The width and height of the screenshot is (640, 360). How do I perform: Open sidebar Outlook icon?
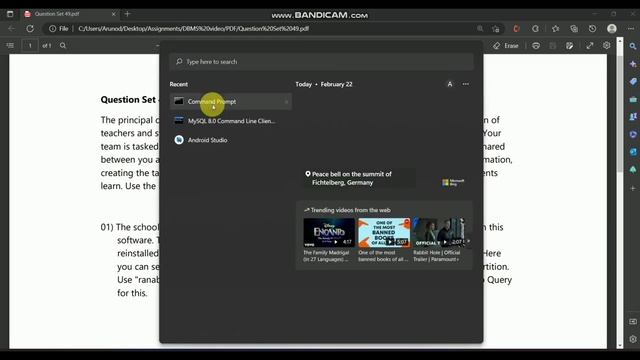click(x=633, y=152)
